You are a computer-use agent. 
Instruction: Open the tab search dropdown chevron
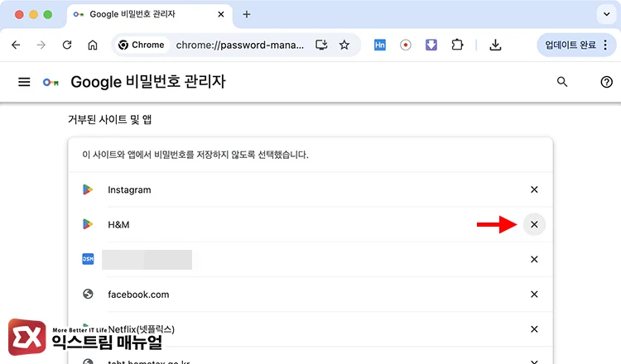point(606,14)
